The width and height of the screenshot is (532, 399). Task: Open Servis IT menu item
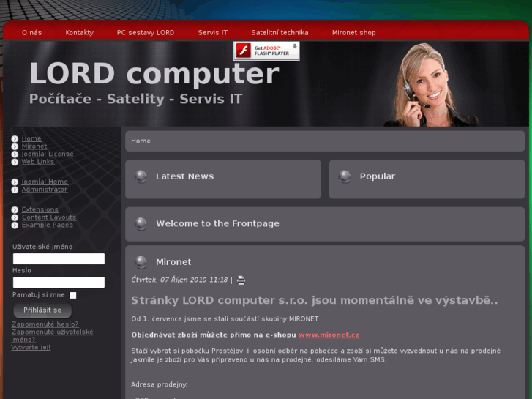click(213, 33)
